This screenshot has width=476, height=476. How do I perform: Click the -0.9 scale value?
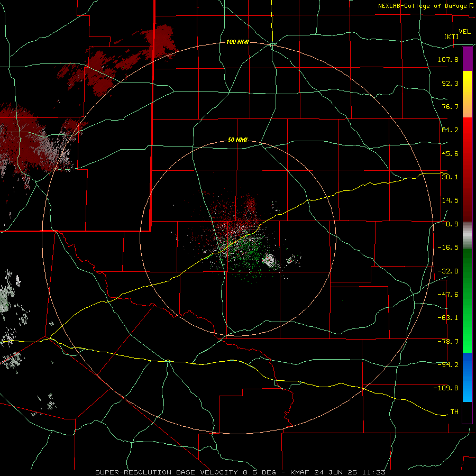pyautogui.click(x=450, y=224)
